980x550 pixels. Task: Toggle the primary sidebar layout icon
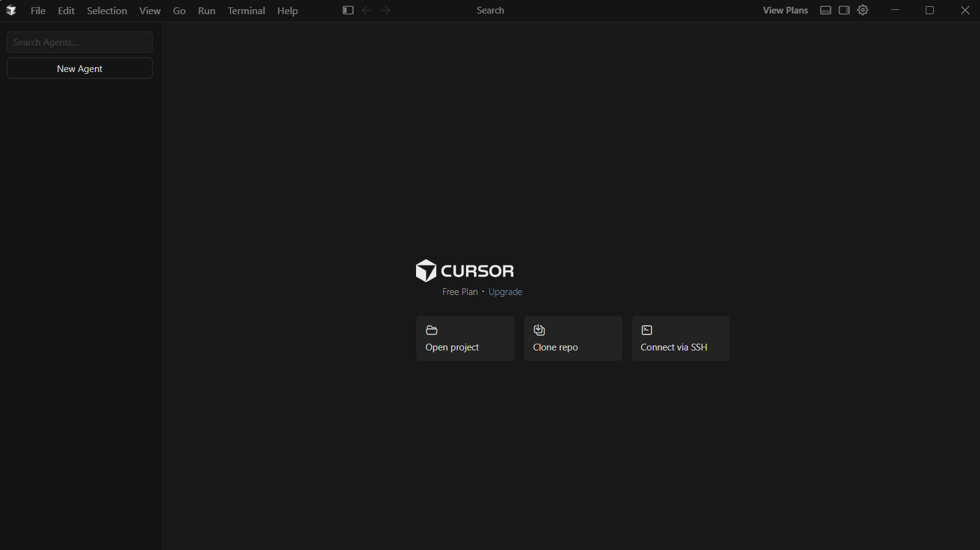point(348,10)
